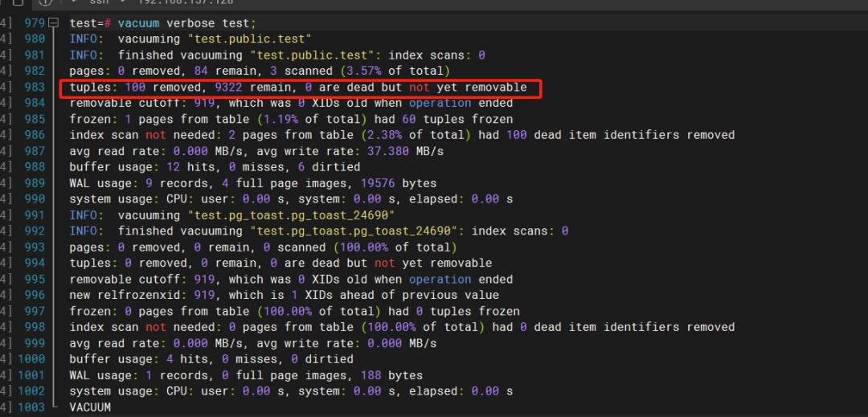
Task: Click 'frozen: 0 pages from table' line
Action: click(x=294, y=312)
